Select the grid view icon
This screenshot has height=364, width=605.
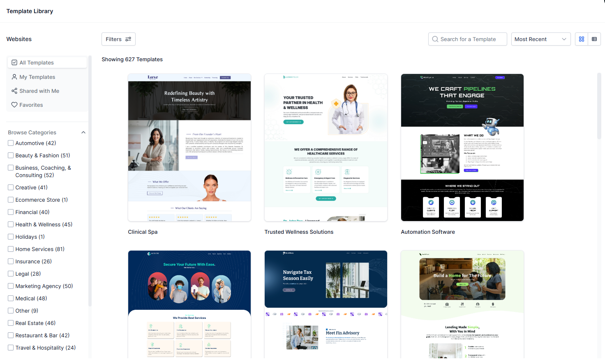coord(581,39)
